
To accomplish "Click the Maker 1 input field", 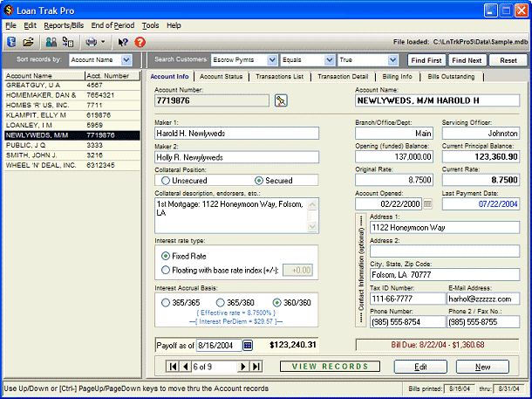I will point(236,134).
